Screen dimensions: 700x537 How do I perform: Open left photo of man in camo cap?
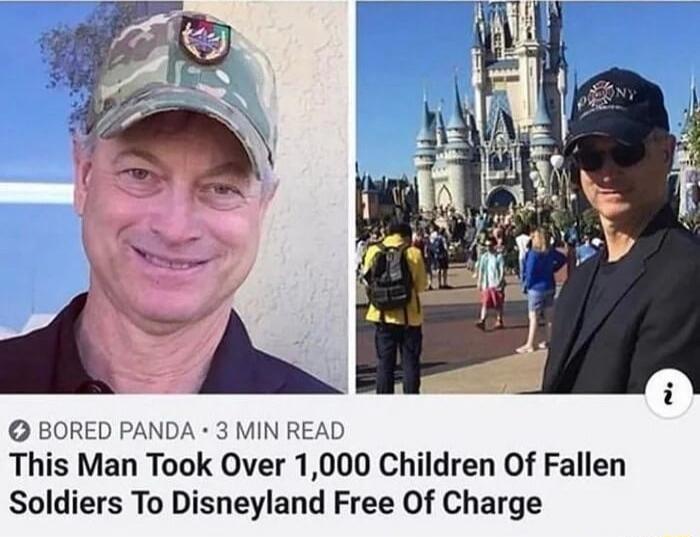point(174,197)
